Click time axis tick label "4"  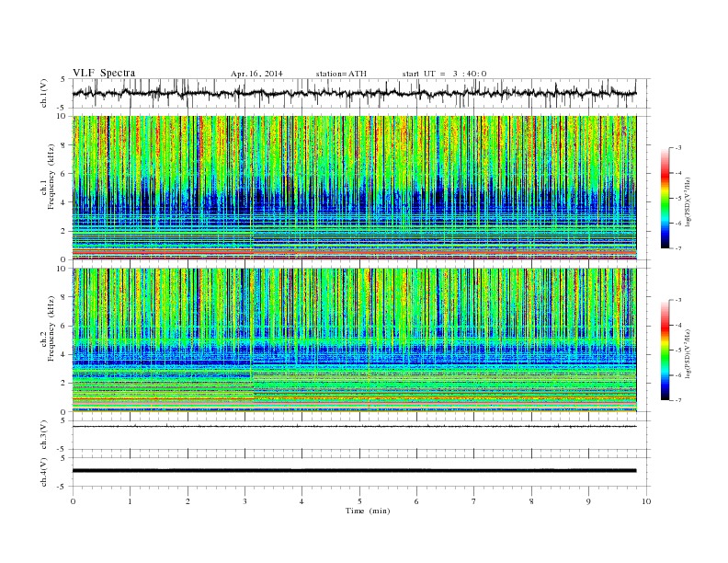[x=301, y=501]
